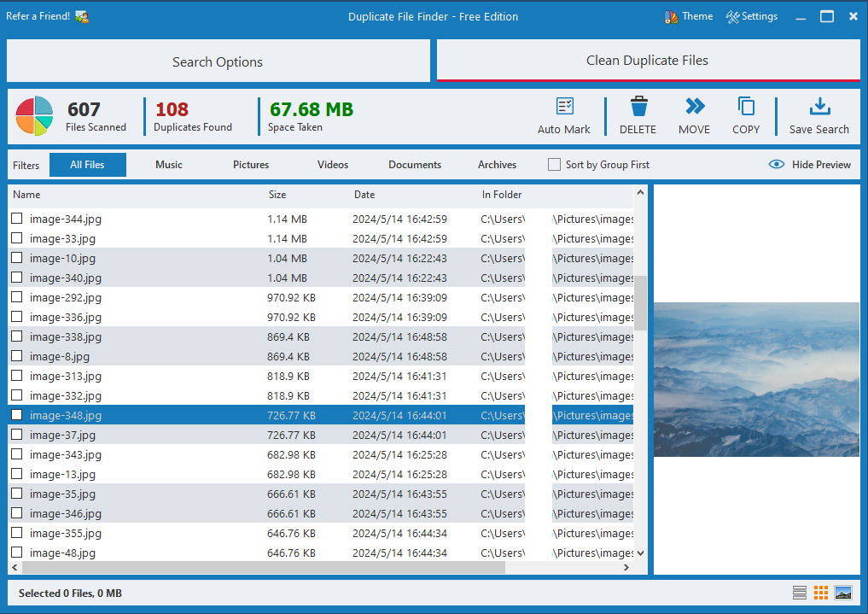Open Settings from the title bar

pos(752,16)
